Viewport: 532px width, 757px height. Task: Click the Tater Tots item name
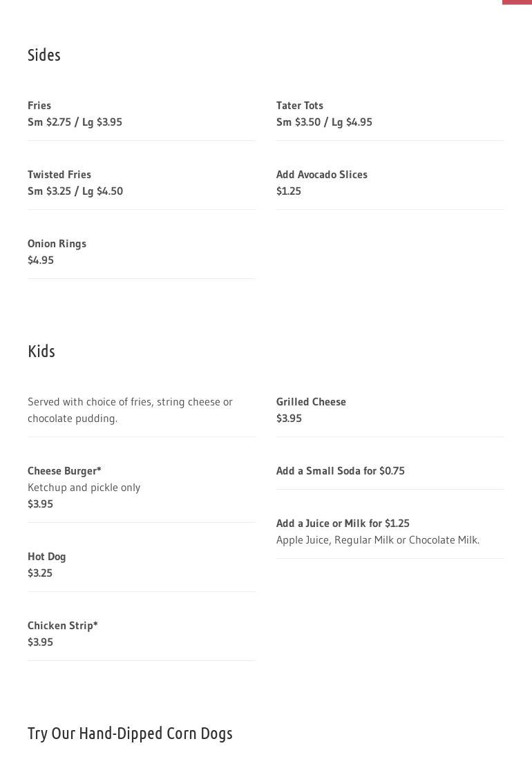300,106
